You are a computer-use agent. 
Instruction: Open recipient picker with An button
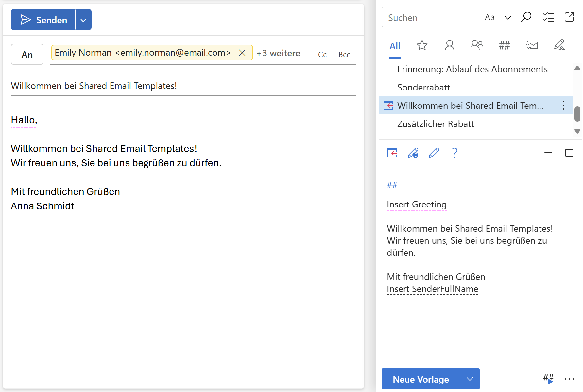[x=27, y=55]
